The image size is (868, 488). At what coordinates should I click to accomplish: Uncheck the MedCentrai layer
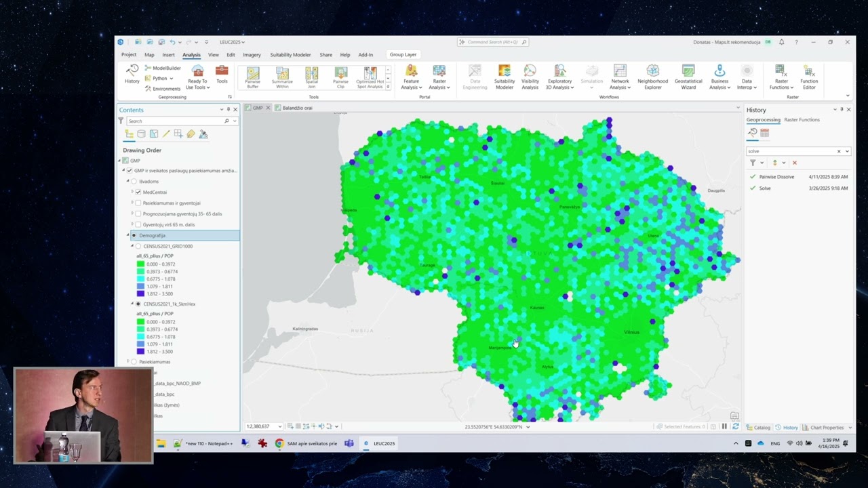(x=138, y=192)
